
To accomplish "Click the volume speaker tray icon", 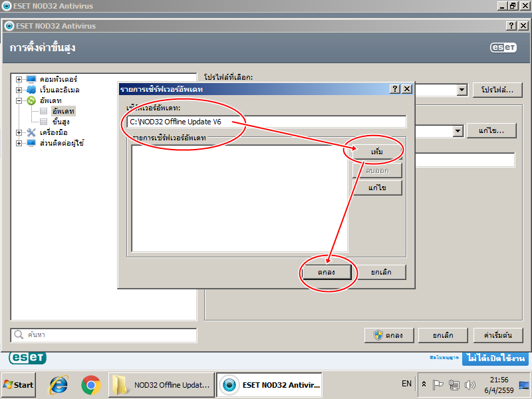I will pyautogui.click(x=470, y=385).
